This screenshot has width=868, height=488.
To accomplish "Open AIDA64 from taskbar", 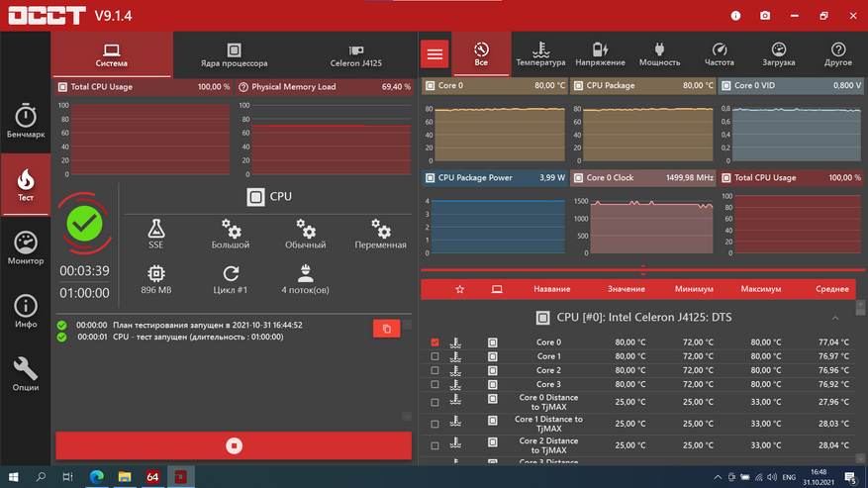I will 152,477.
